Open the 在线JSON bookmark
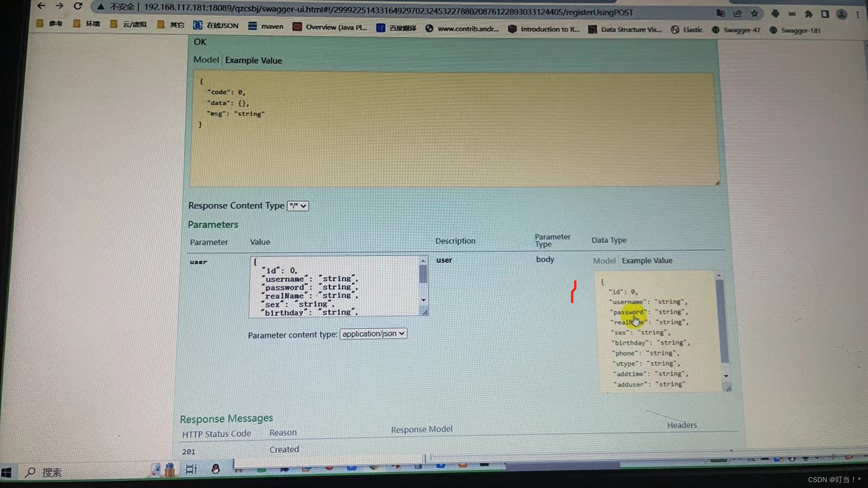 point(216,25)
